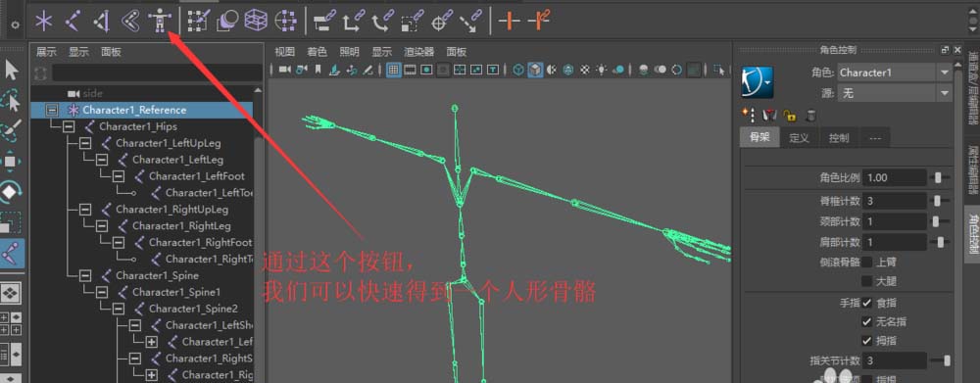Select the Blend Shape shelf icon
Image resolution: width=980 pixels, height=383 pixels.
(x=227, y=22)
